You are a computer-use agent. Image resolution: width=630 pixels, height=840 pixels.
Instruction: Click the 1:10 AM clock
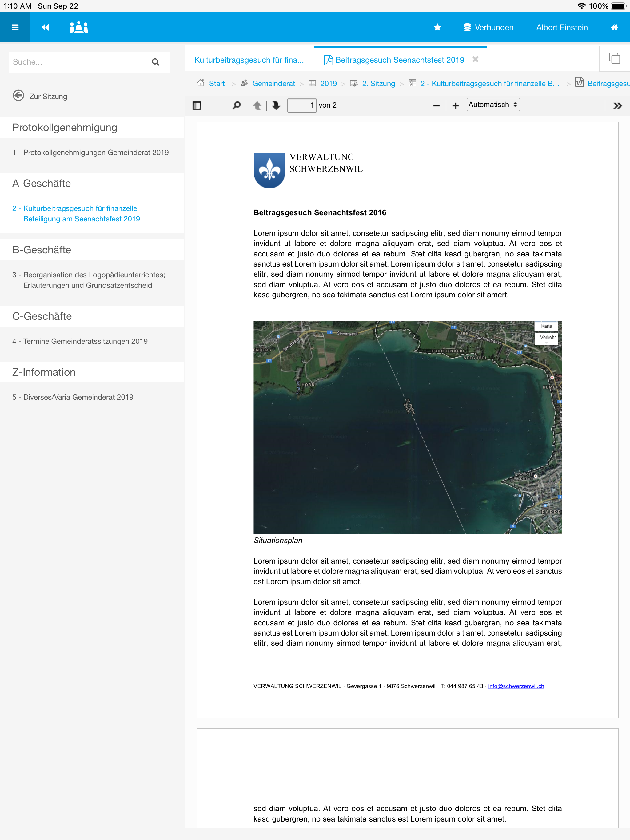point(18,6)
